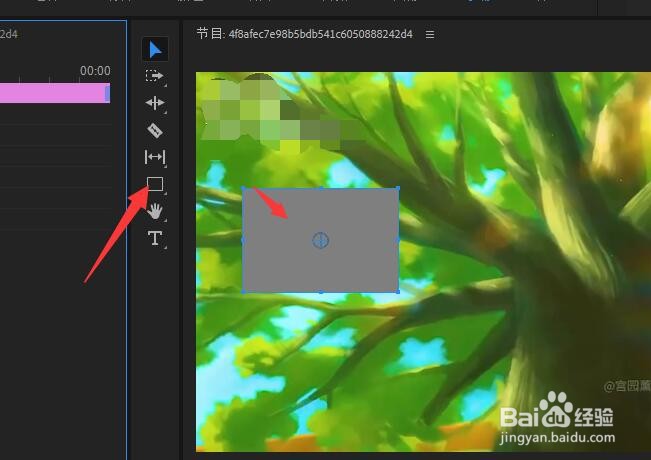
Task: Click the gray rectangle's center anchor point
Action: (x=321, y=240)
